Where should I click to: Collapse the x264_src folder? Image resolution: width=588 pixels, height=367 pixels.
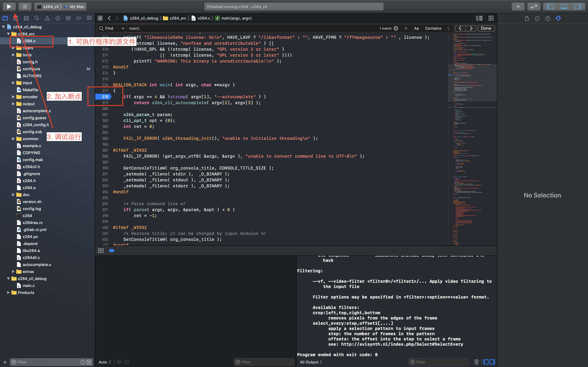(x=9, y=34)
